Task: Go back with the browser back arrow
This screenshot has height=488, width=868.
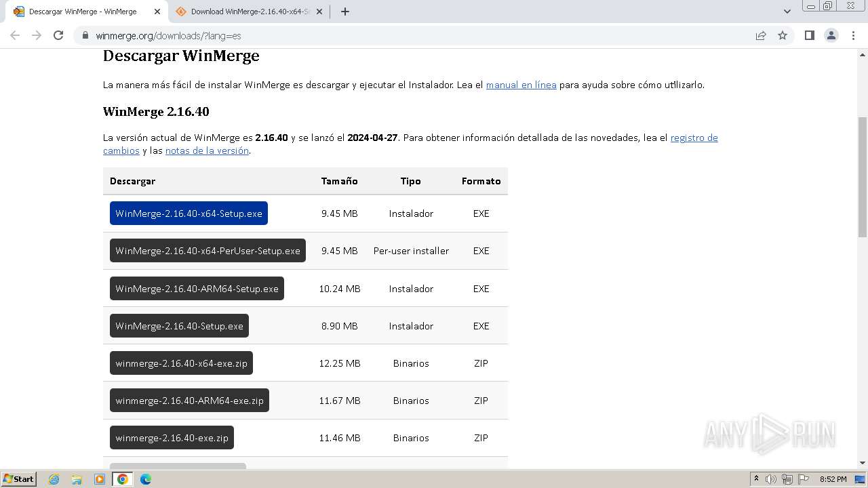Action: 15,35
